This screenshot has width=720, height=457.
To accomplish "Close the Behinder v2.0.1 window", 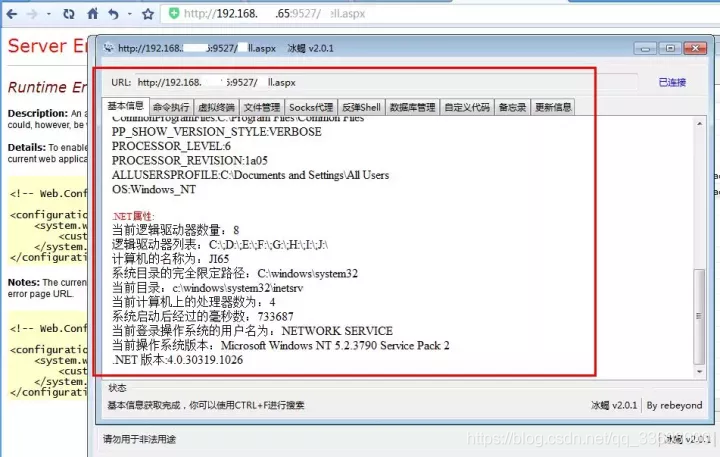I will tap(695, 48).
